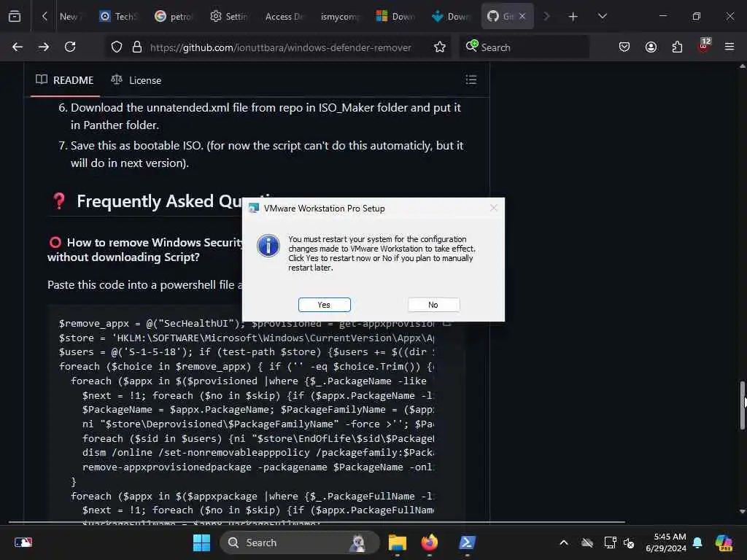Close the VMware Workstation Pro Setup dialog
The height and width of the screenshot is (560, 747).
(x=494, y=208)
